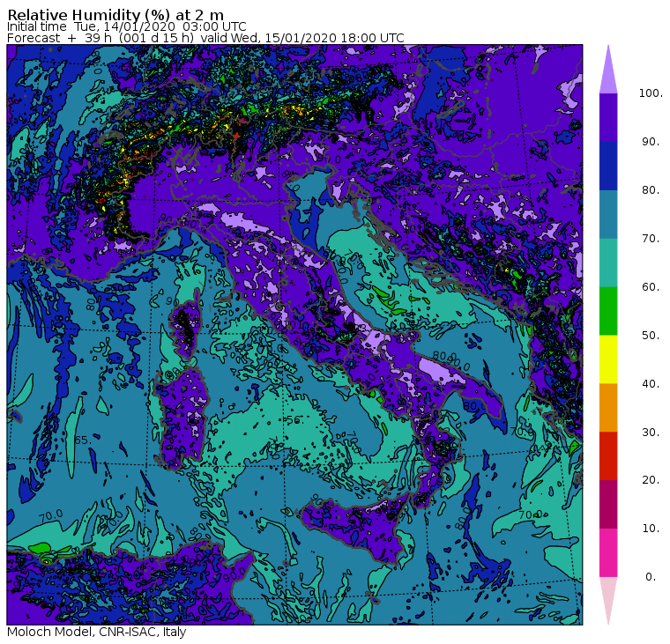The height and width of the screenshot is (644, 670).
Task: Click the '80.' colorbar label
Action: [651, 189]
